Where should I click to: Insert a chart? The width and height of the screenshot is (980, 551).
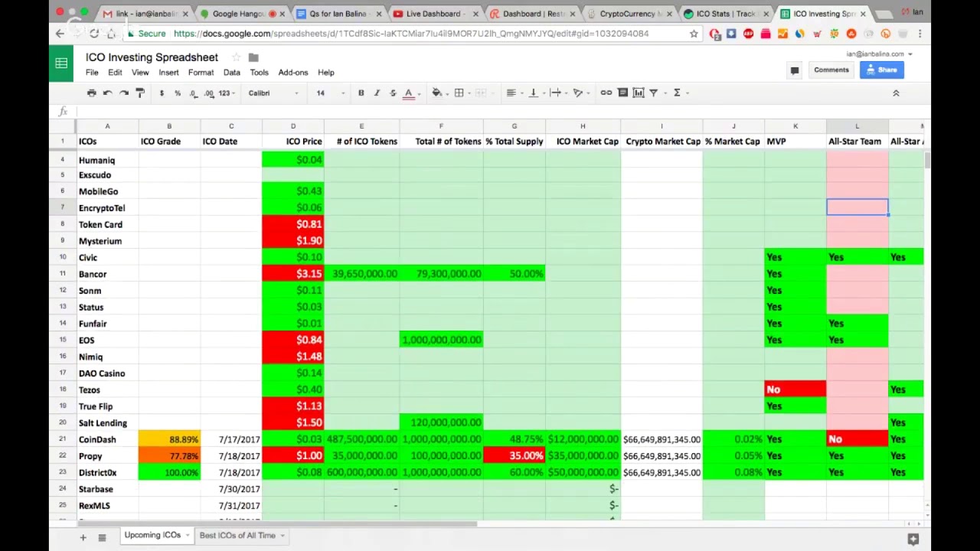(639, 93)
